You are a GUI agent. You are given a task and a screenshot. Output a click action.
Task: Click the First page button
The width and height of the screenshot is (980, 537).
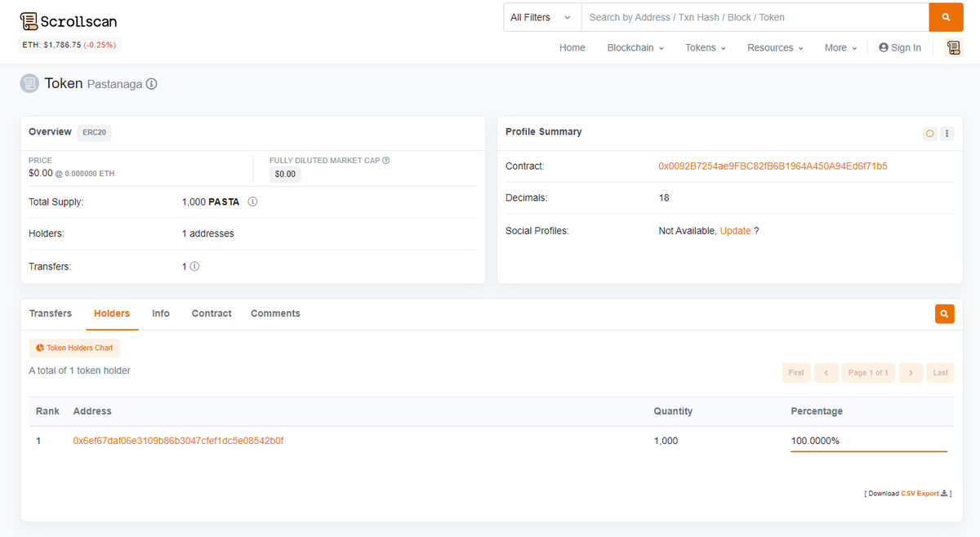(x=796, y=372)
